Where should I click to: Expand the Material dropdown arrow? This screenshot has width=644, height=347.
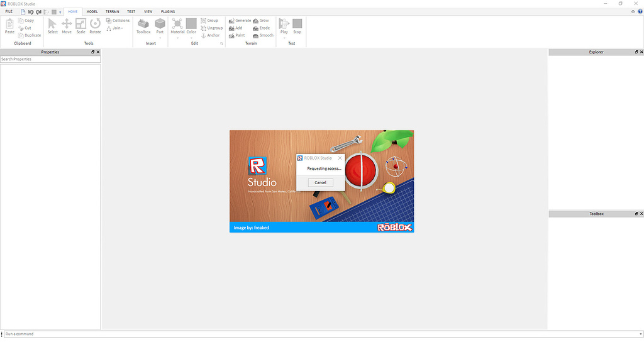177,38
